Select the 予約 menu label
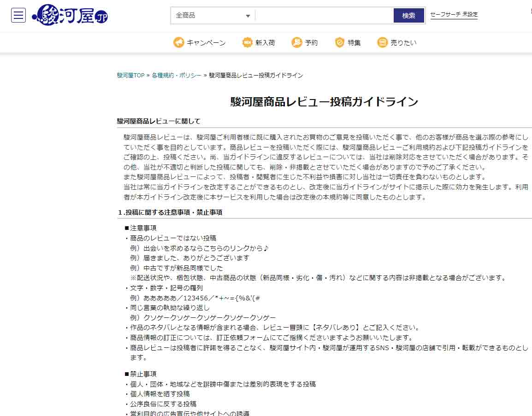 311,43
